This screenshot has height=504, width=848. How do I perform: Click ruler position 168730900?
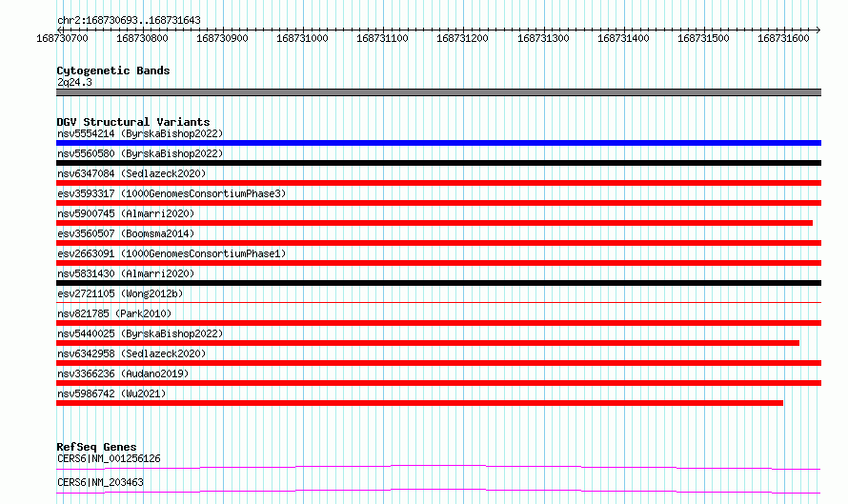222,38
